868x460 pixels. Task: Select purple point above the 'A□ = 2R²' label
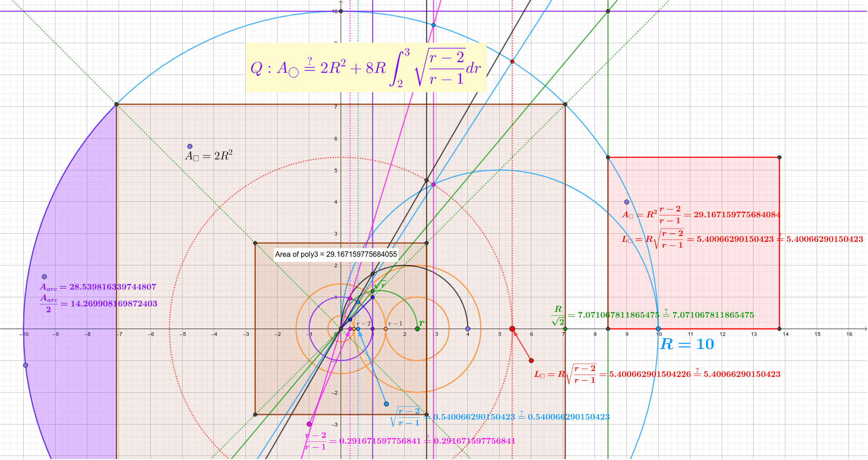(190, 146)
